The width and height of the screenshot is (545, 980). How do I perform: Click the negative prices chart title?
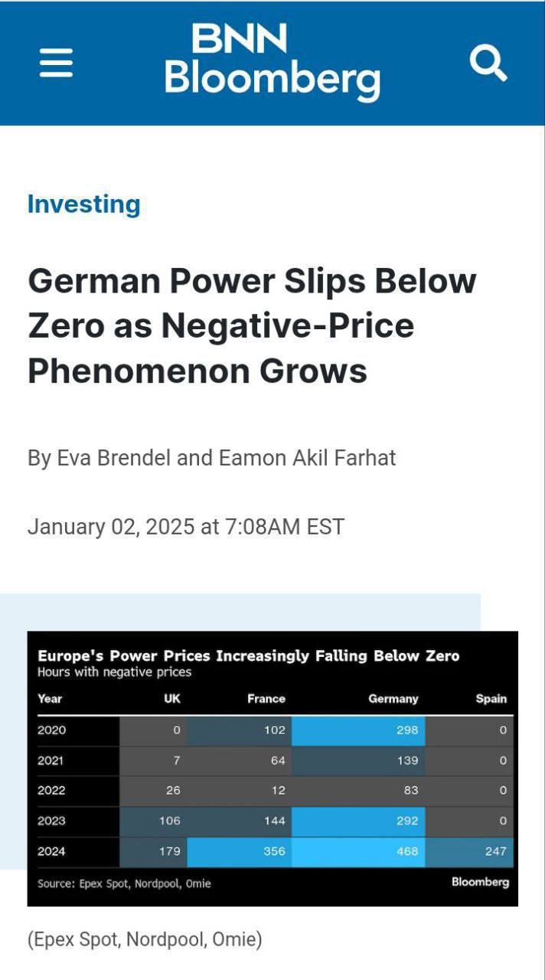[249, 656]
